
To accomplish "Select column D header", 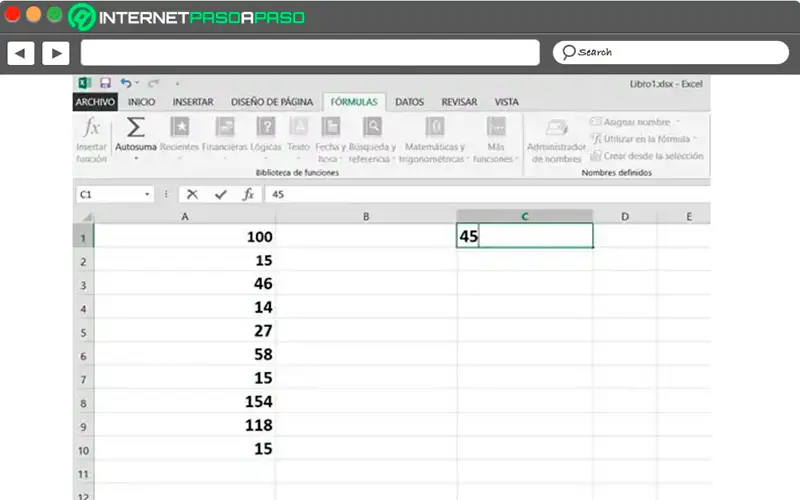I will coord(625,217).
